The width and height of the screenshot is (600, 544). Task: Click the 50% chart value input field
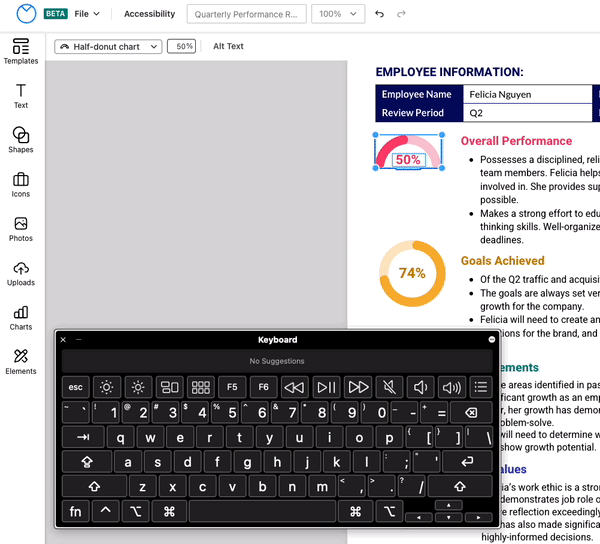click(x=181, y=47)
